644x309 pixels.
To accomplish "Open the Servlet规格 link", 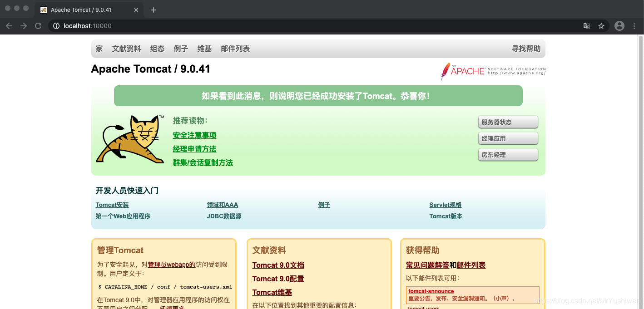I will click(446, 205).
